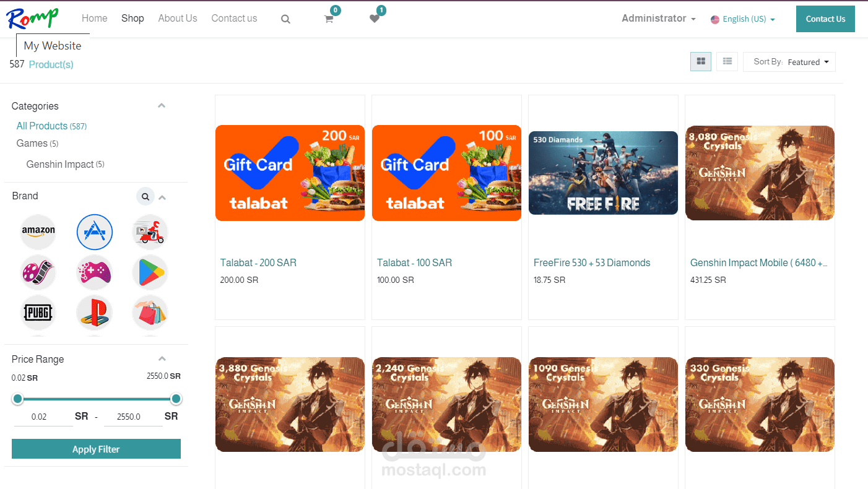The image size is (868, 489).
Task: Switch to list view layout
Action: click(727, 61)
